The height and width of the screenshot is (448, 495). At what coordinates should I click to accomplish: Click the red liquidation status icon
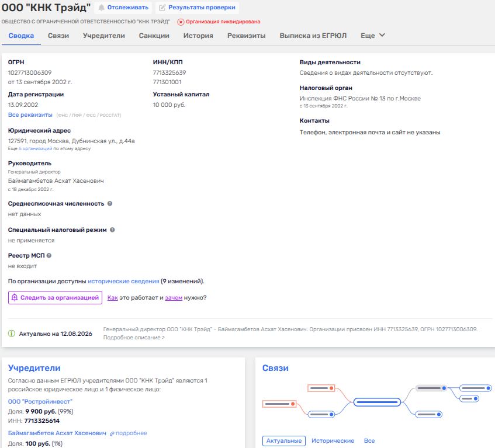tap(181, 22)
